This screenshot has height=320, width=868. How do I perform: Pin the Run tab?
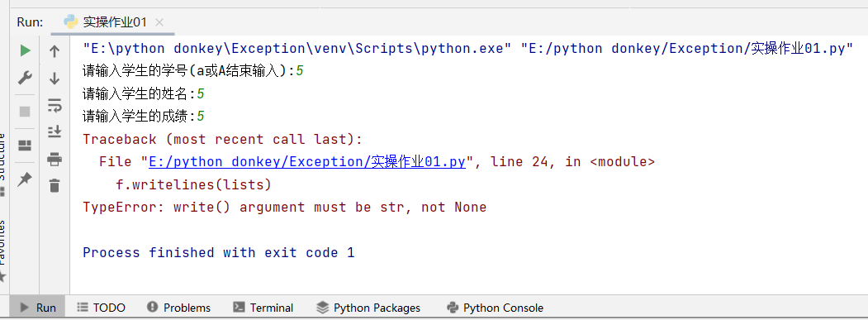click(25, 179)
